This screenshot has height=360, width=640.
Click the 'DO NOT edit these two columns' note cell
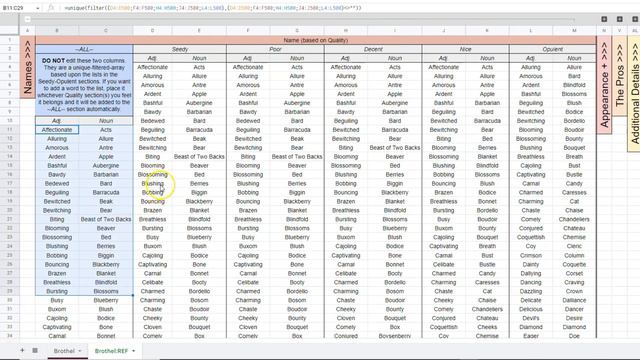coord(84,85)
